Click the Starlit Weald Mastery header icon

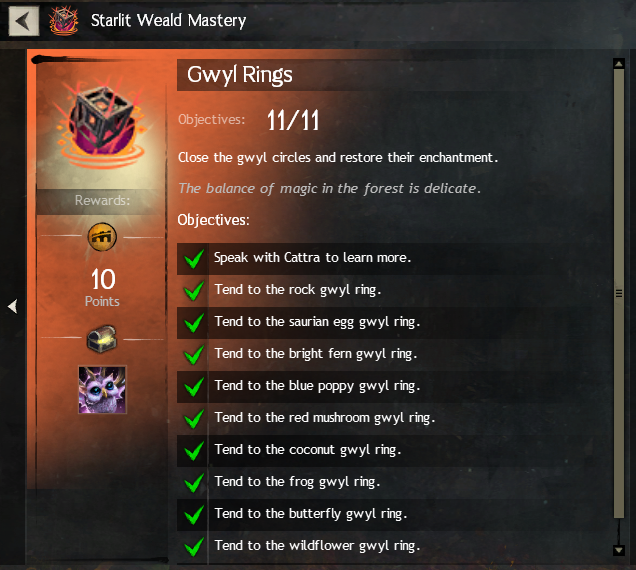pyautogui.click(x=64, y=21)
